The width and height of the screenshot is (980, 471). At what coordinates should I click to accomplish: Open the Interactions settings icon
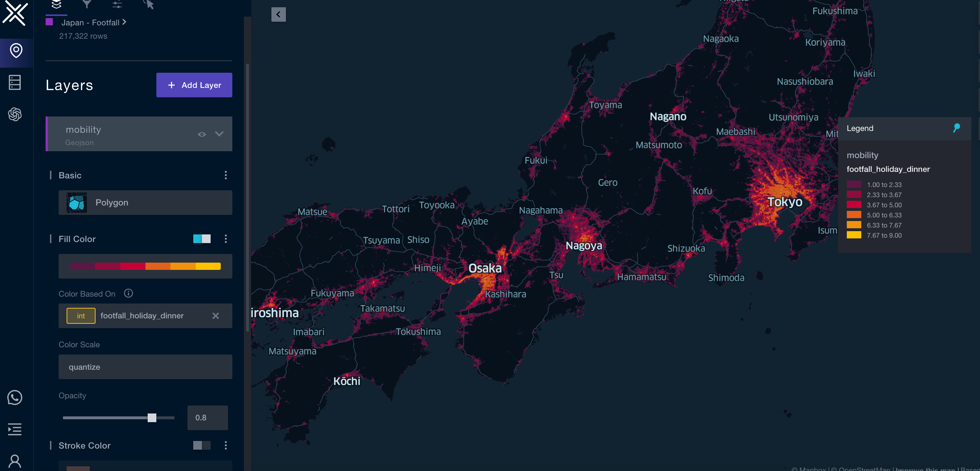click(x=117, y=5)
